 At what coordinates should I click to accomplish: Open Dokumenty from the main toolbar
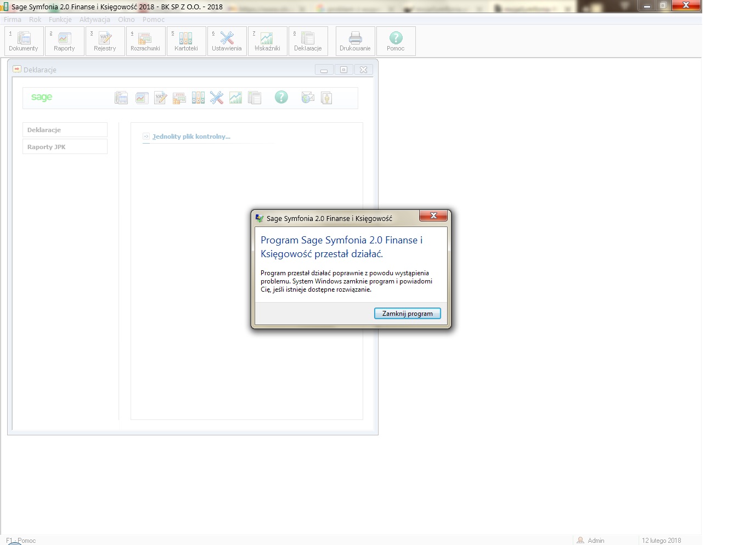point(24,41)
